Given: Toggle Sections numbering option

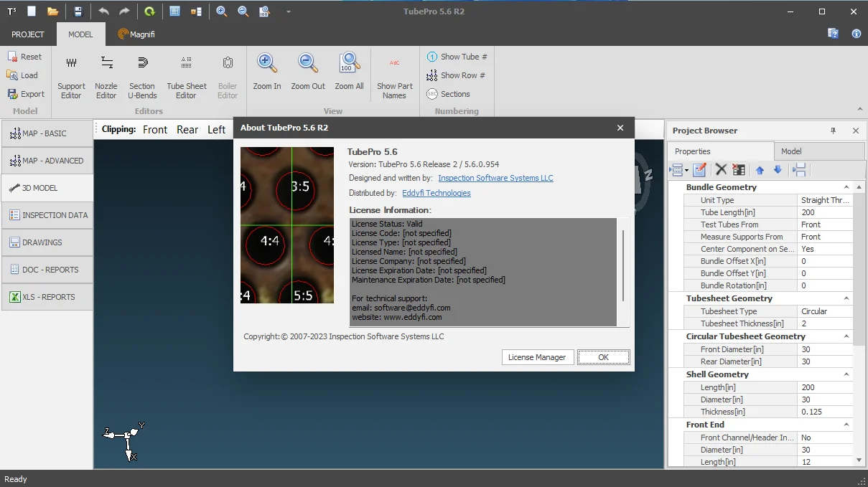Looking at the screenshot, I should (x=448, y=94).
